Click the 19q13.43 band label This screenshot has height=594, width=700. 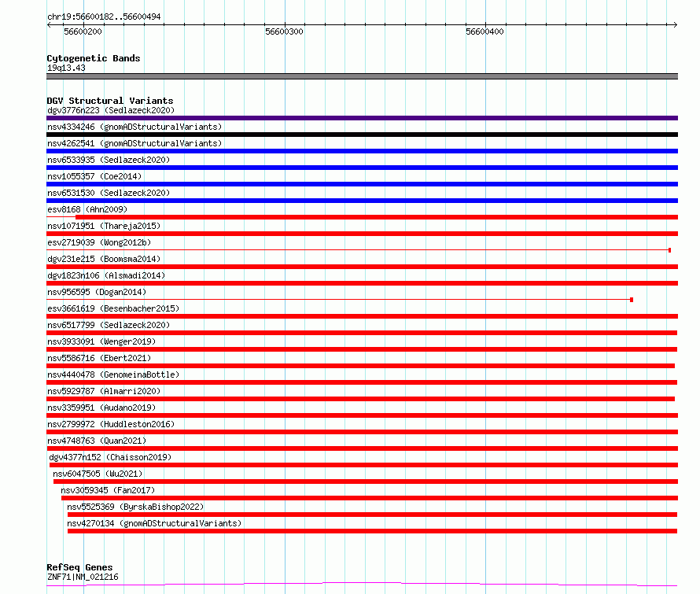click(66, 68)
